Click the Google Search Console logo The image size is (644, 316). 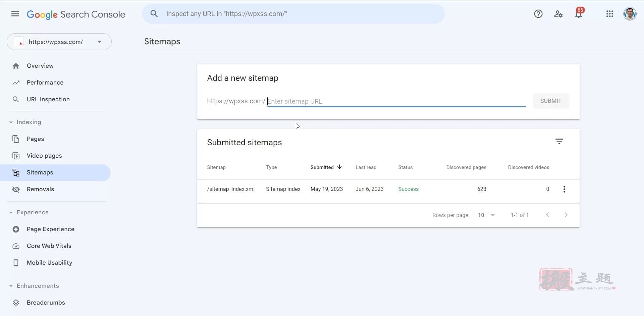pyautogui.click(x=76, y=14)
